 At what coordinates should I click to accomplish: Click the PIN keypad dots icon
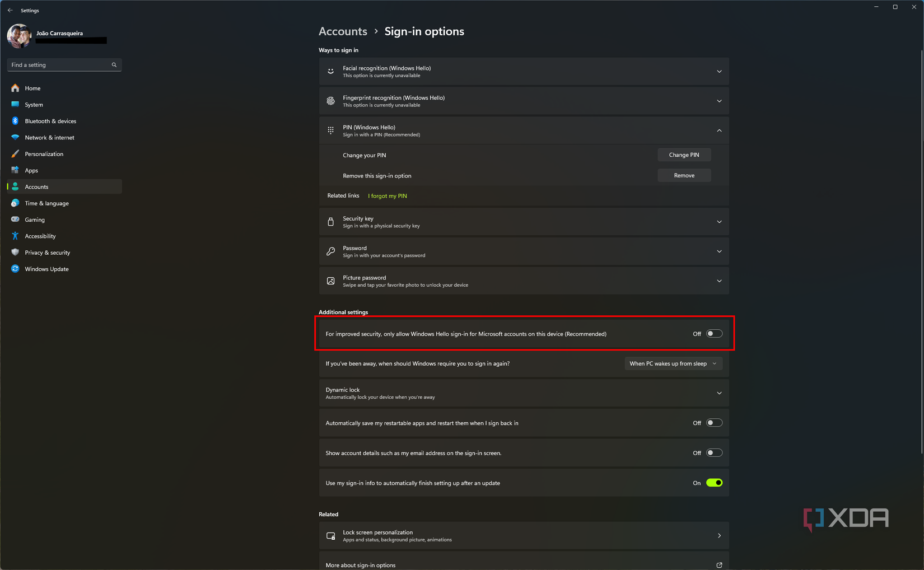click(331, 130)
